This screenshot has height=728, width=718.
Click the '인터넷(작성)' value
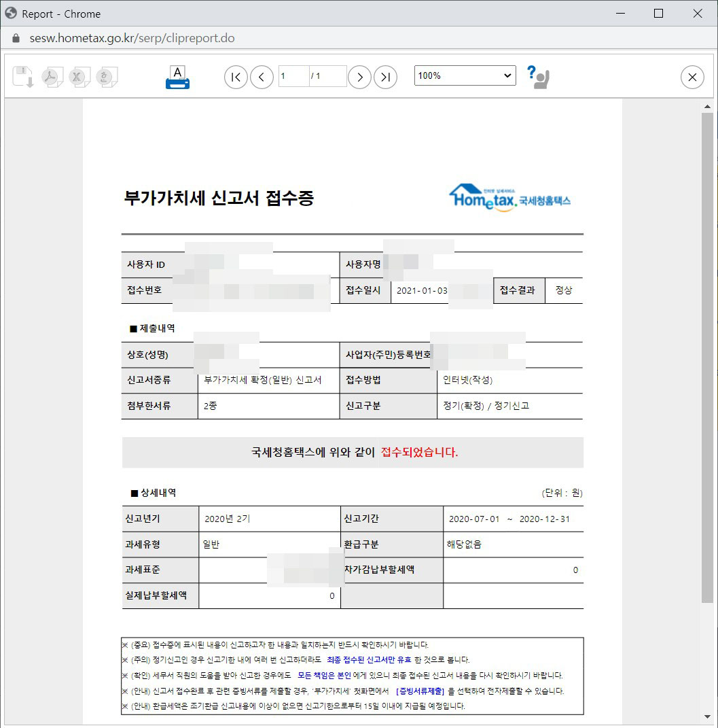pyautogui.click(x=467, y=380)
